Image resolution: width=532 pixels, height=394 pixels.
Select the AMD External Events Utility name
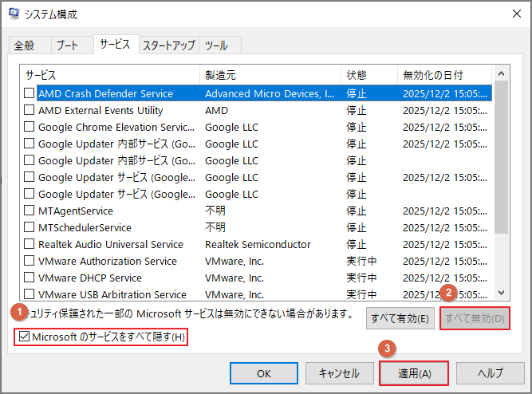click(x=100, y=110)
